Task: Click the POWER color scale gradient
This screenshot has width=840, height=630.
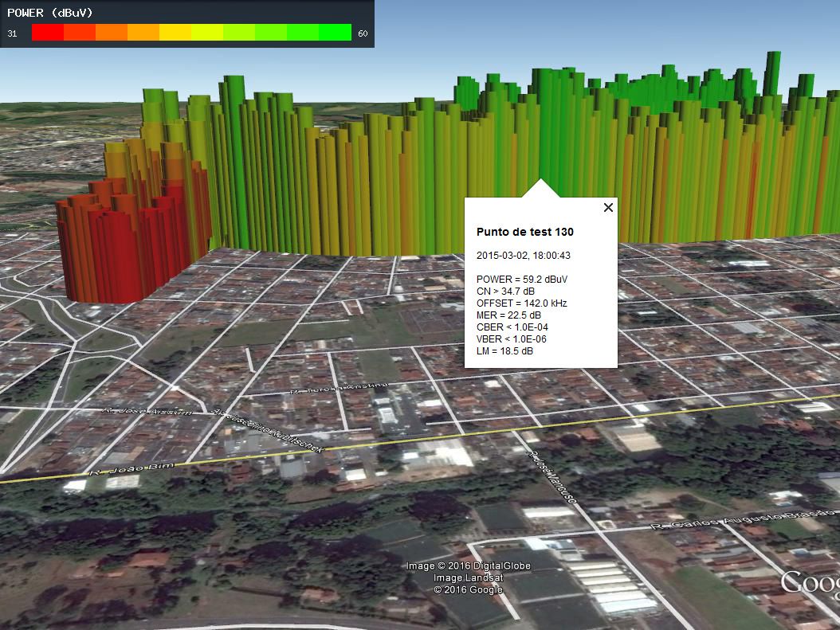Action: (191, 33)
